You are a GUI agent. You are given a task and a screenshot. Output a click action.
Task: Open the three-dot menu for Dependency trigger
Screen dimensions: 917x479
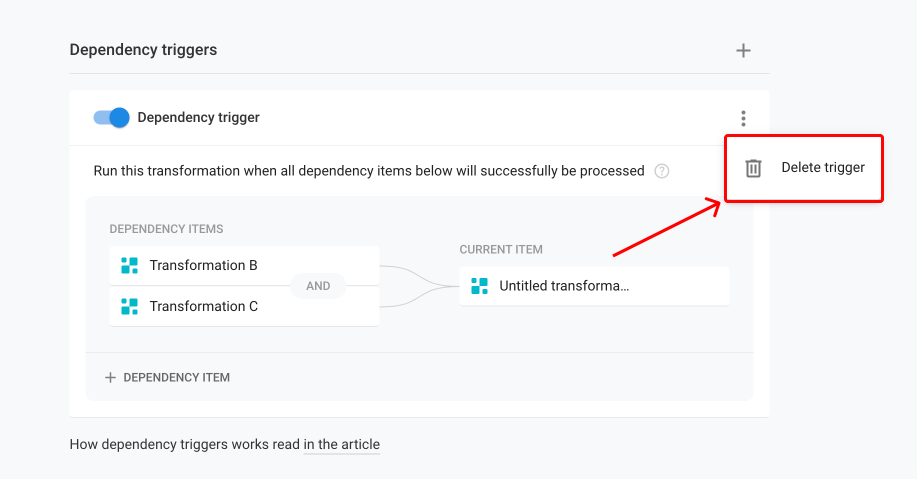(x=743, y=118)
